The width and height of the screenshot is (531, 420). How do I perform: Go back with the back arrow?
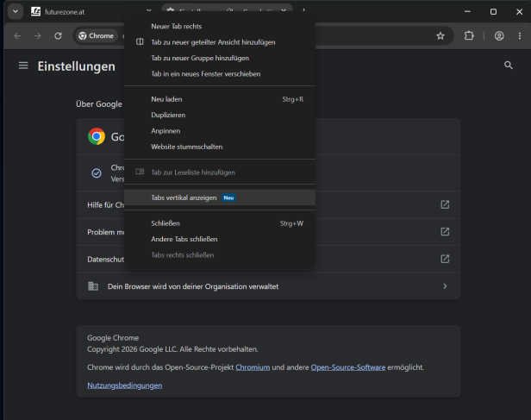17,36
